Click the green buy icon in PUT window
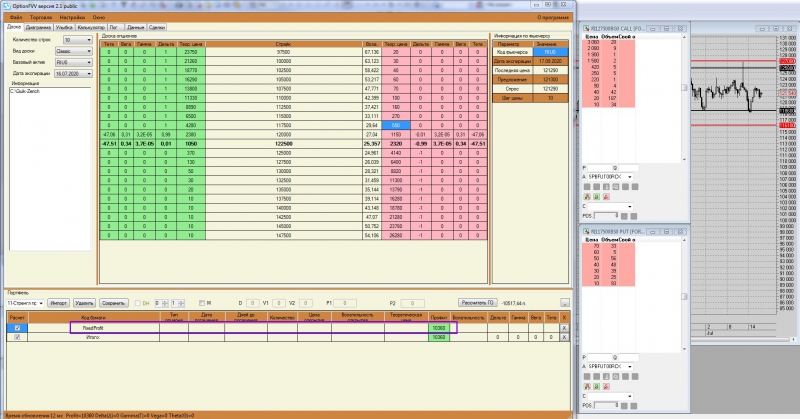800x419 pixels. tap(596, 386)
